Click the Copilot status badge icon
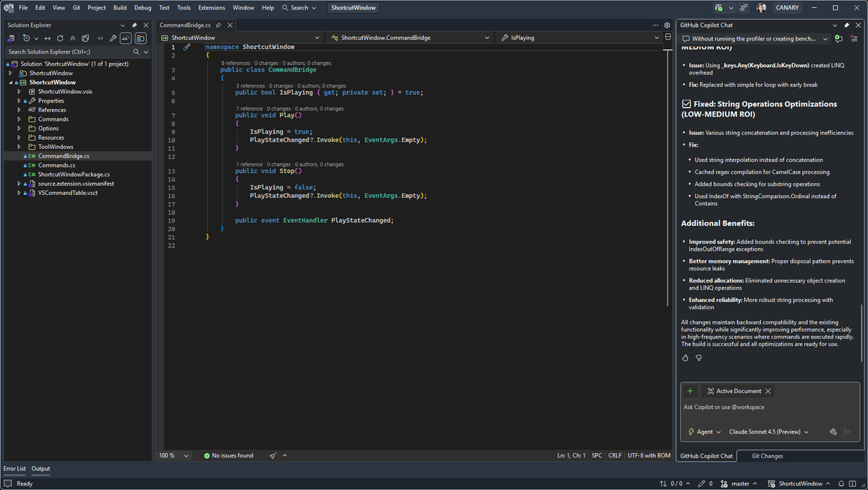This screenshot has height=490, width=868. (718, 7)
